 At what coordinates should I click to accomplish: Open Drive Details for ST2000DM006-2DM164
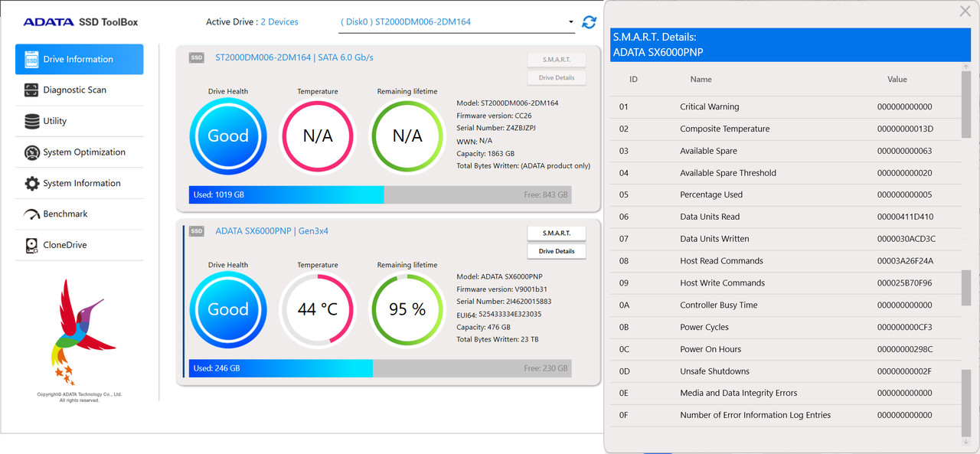pyautogui.click(x=557, y=77)
